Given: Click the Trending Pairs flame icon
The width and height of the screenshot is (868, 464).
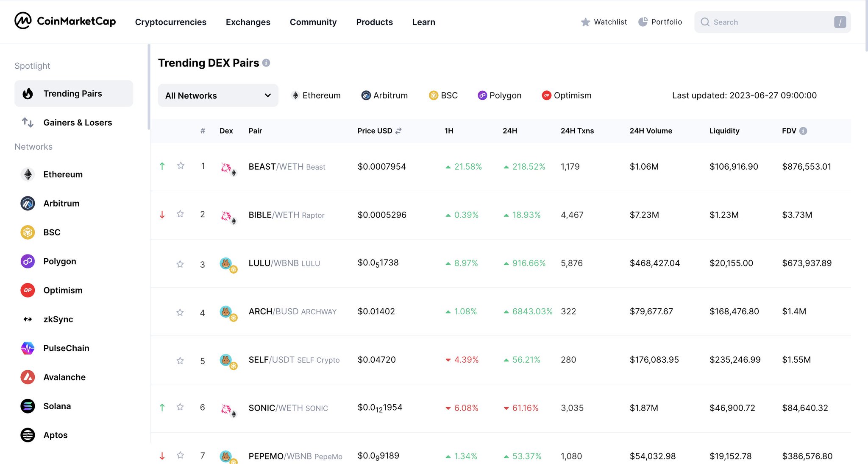Looking at the screenshot, I should [28, 93].
